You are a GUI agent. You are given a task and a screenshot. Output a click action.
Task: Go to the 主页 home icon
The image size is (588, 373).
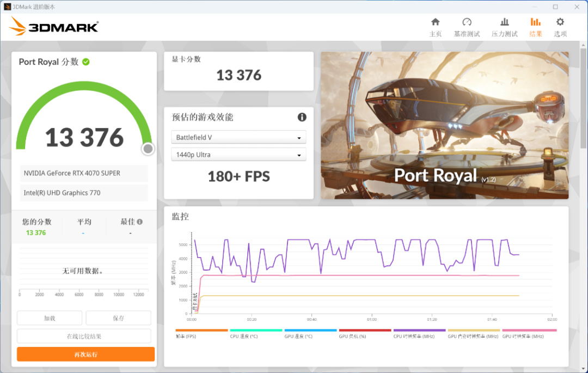click(435, 22)
